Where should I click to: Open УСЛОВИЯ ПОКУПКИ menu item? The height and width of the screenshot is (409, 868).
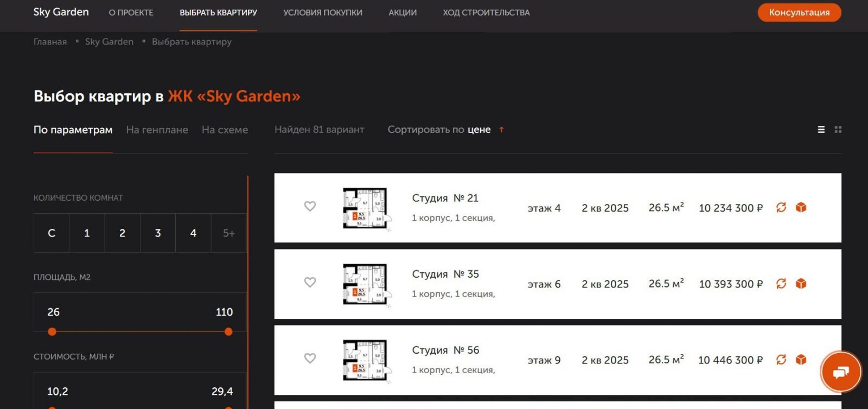323,12
